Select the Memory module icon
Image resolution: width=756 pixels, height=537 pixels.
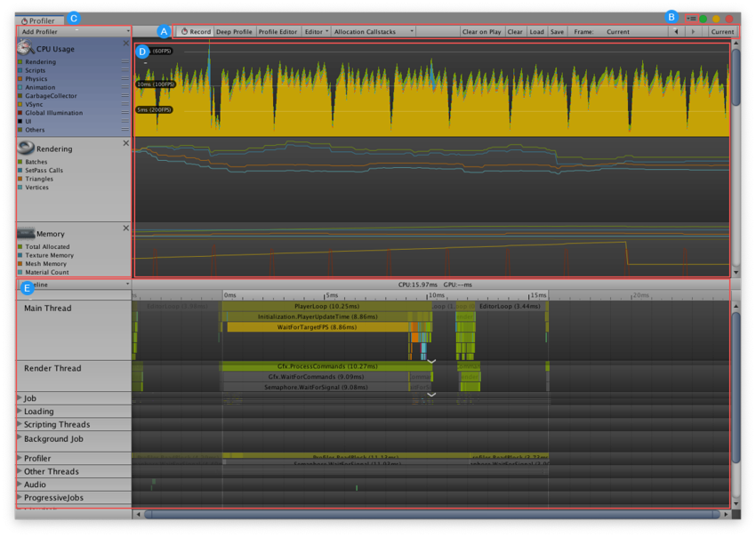coord(26,233)
